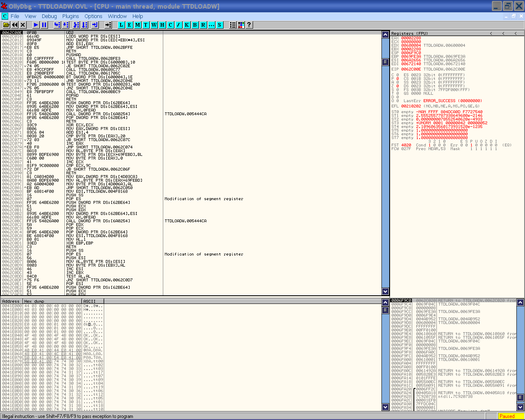The height and width of the screenshot is (420, 525).
Task: Open the File menu
Action: pyautogui.click(x=15, y=16)
